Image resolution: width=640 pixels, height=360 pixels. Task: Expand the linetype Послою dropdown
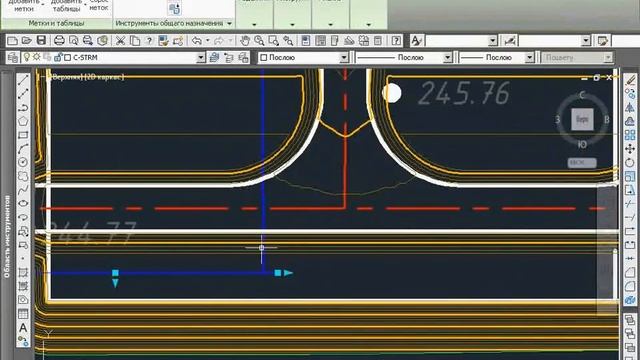448,58
